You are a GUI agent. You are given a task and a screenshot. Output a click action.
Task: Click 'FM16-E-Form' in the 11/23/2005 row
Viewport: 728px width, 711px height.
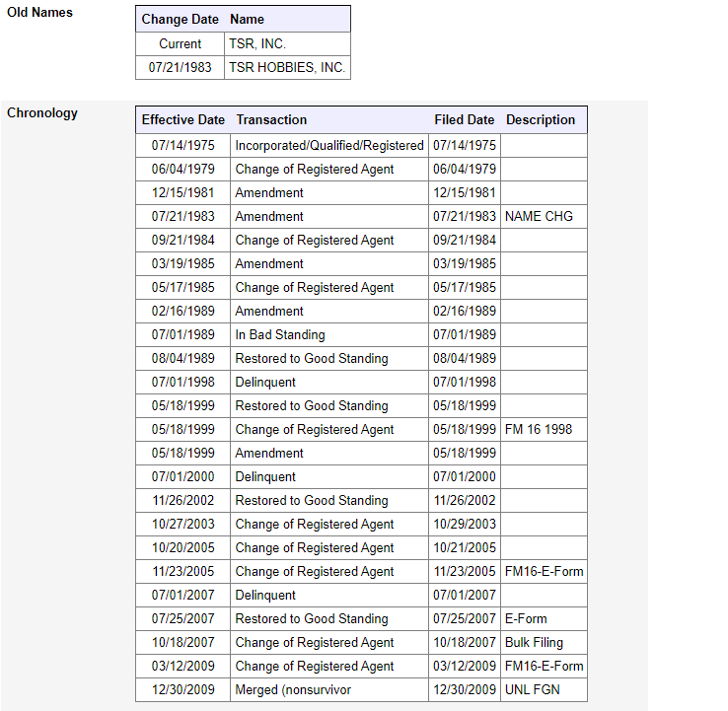tap(544, 572)
